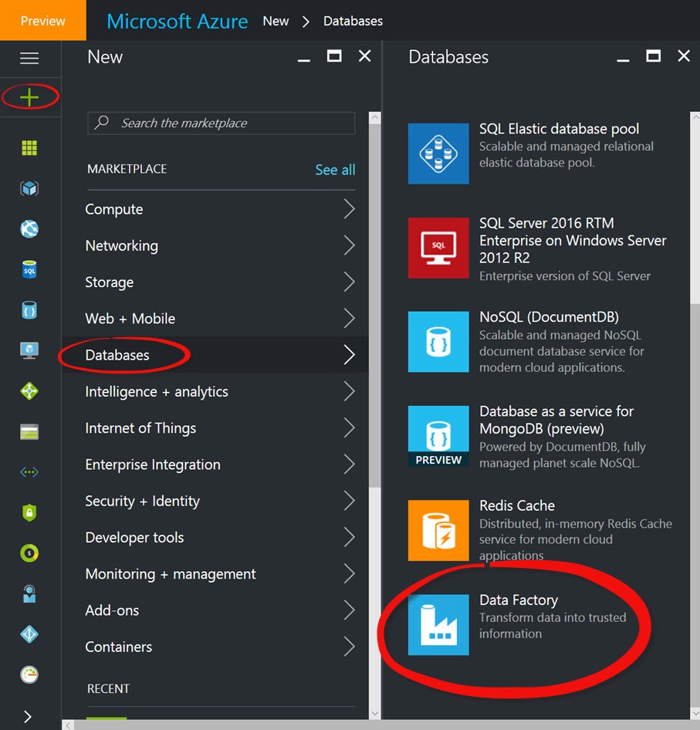The image size is (700, 730).
Task: Open the New resource panel with plus icon
Action: coord(29,96)
